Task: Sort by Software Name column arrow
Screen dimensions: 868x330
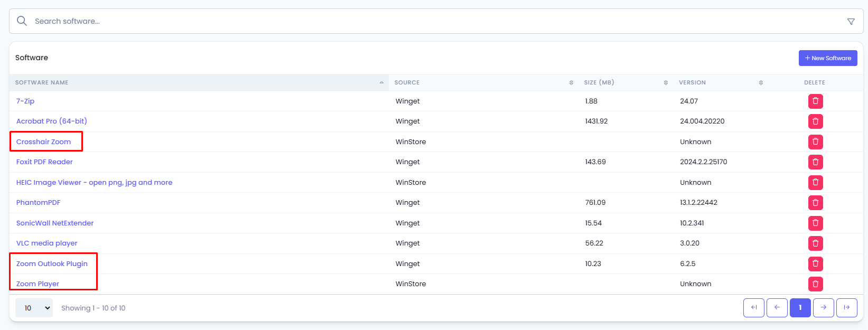Action: coord(381,83)
